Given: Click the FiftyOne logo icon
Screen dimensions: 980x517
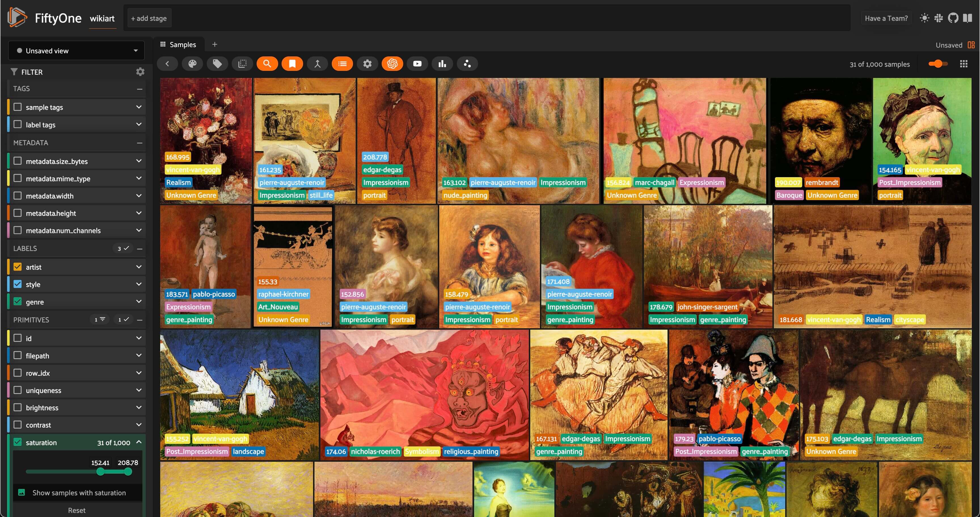Looking at the screenshot, I should click(17, 18).
